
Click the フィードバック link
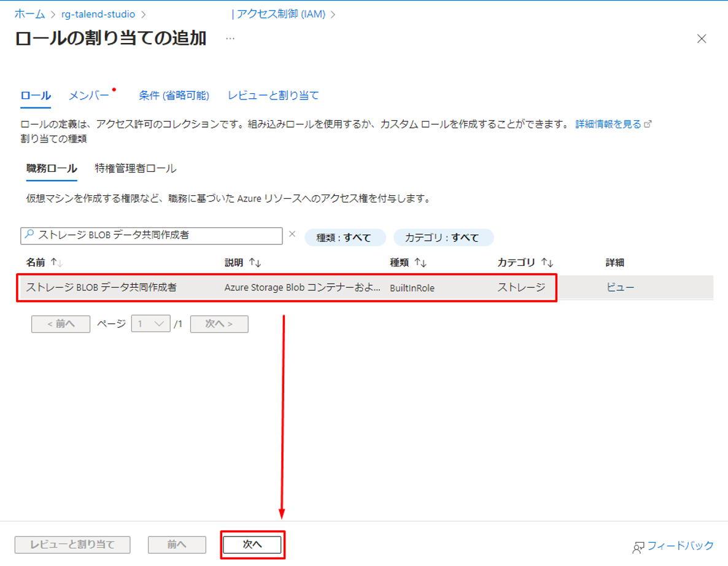680,545
